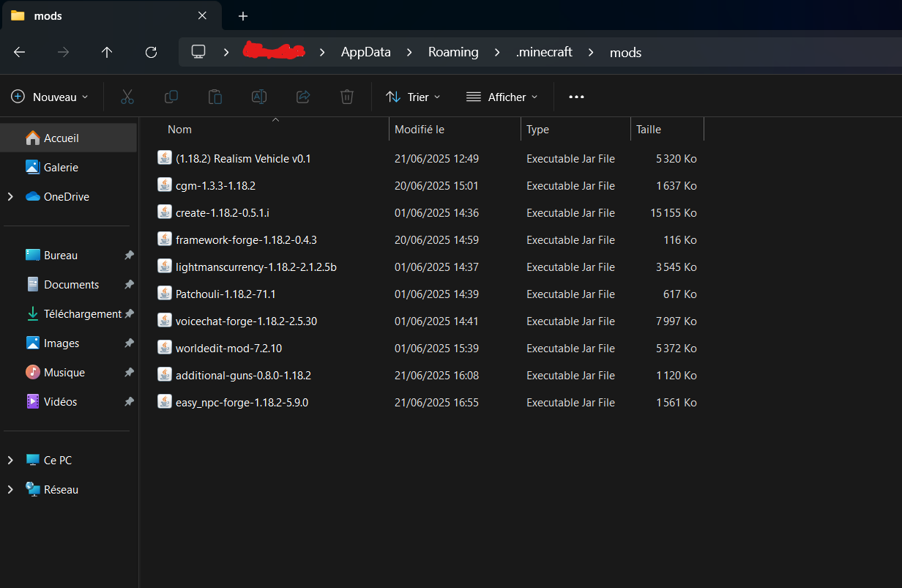Click the Share icon in toolbar

click(303, 97)
